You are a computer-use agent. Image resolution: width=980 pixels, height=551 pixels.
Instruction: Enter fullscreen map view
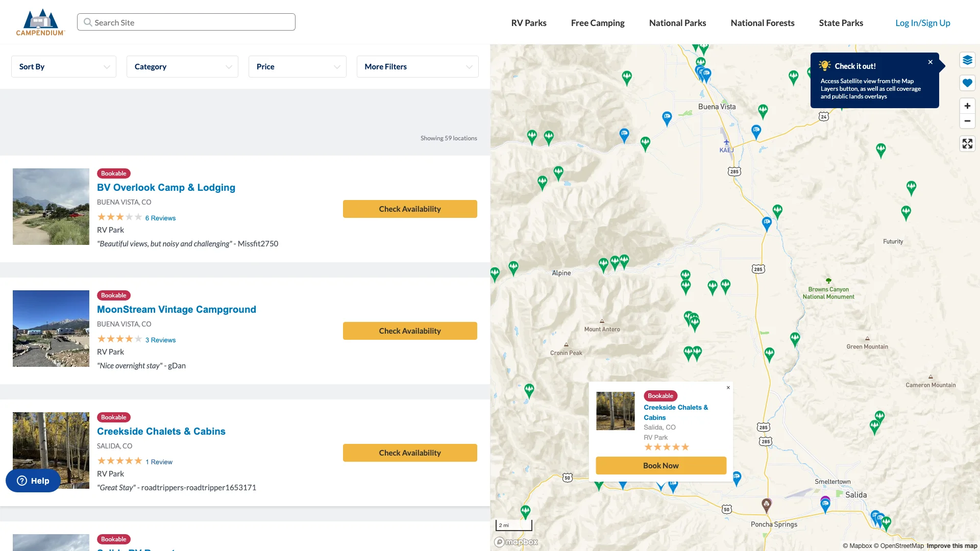[967, 143]
